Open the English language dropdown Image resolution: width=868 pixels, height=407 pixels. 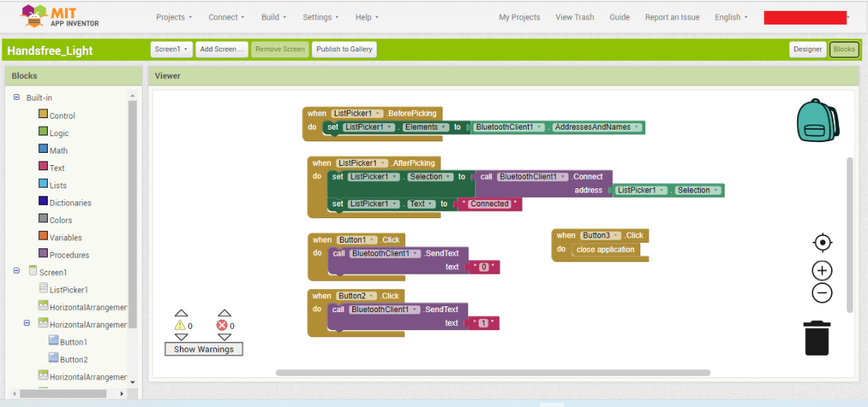pos(731,17)
